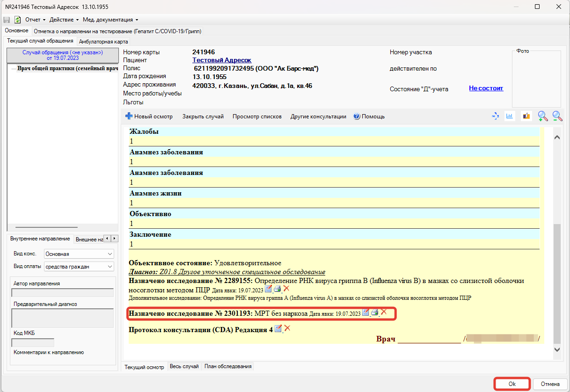This screenshot has width=570, height=392.
Task: Zoom in with the plus magnifier
Action: (542, 116)
